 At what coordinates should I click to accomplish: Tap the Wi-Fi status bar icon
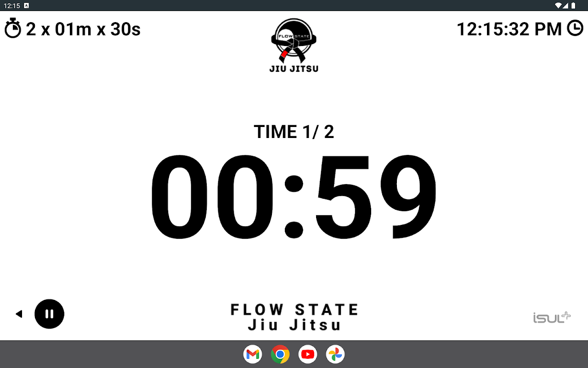point(558,6)
